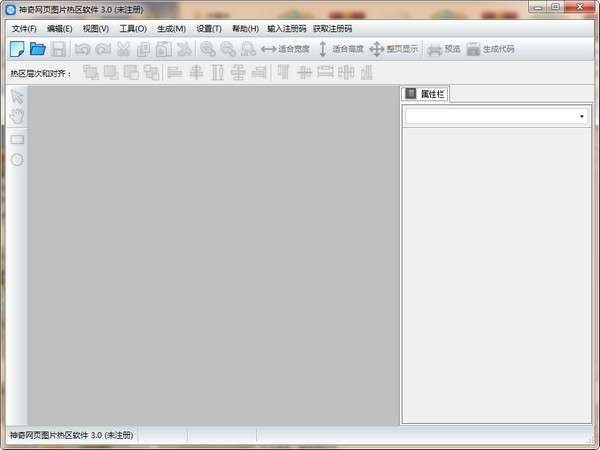
Task: Open the 编辑(E) menu
Action: pyautogui.click(x=60, y=29)
